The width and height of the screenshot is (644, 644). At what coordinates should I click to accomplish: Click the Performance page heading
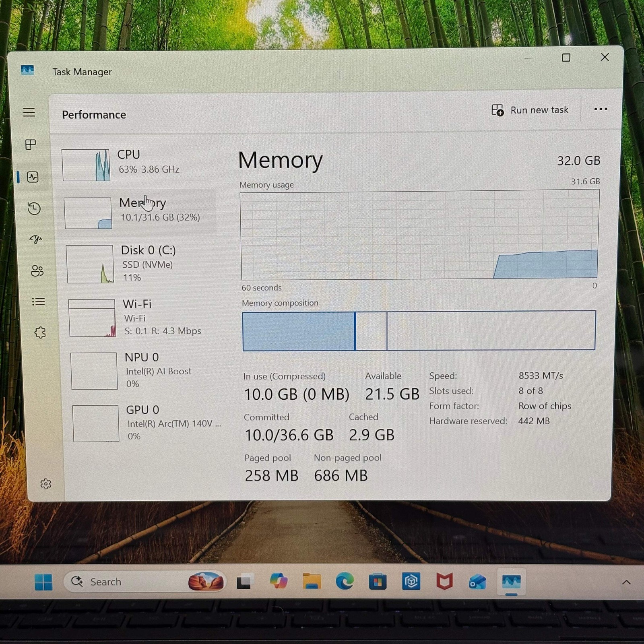click(94, 115)
